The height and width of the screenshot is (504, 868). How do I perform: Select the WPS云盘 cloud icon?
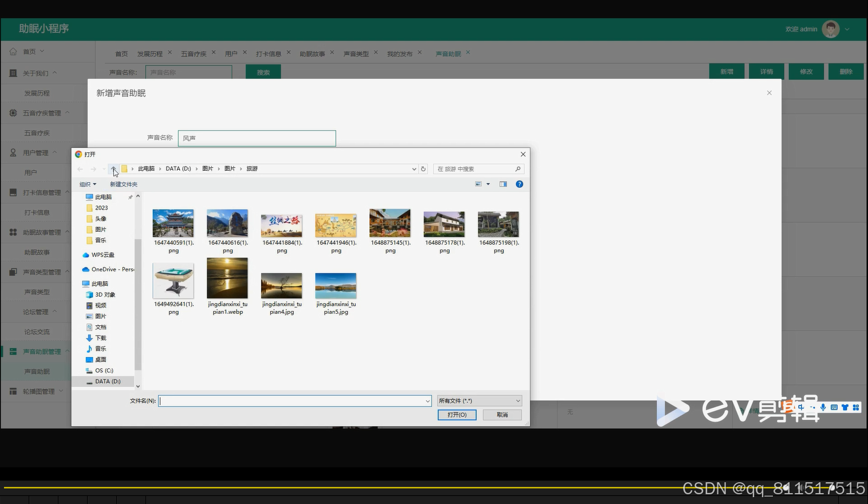click(x=86, y=255)
